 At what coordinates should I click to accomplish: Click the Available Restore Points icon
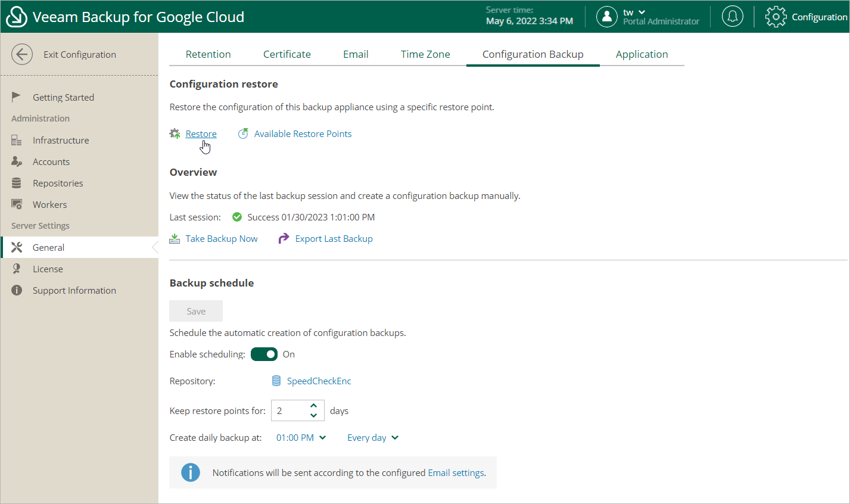[x=243, y=134]
